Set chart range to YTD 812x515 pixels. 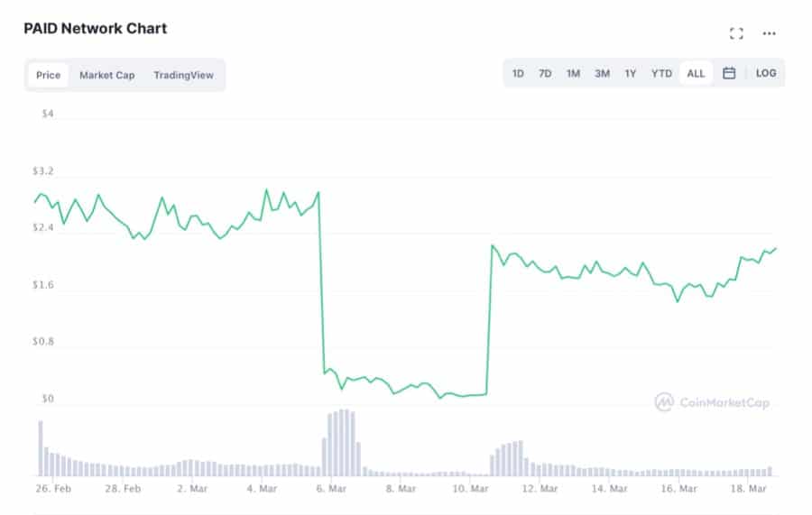click(661, 74)
